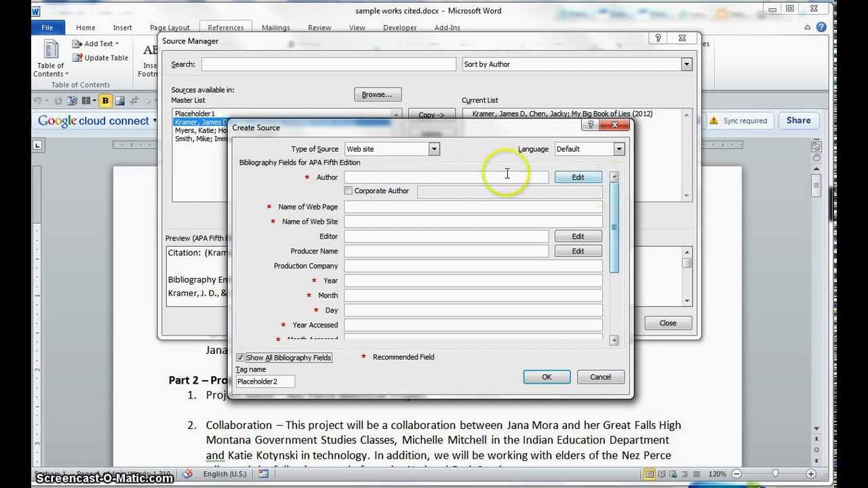Screen dimensions: 868x488
Task: Expand the Add Text dropdown arrow
Action: pos(117,44)
